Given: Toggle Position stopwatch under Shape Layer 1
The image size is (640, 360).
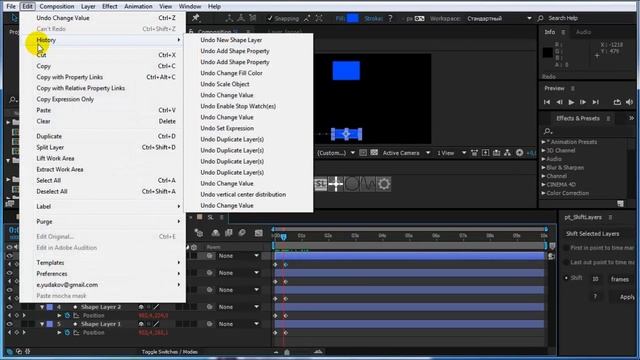Looking at the screenshot, I should point(68,333).
